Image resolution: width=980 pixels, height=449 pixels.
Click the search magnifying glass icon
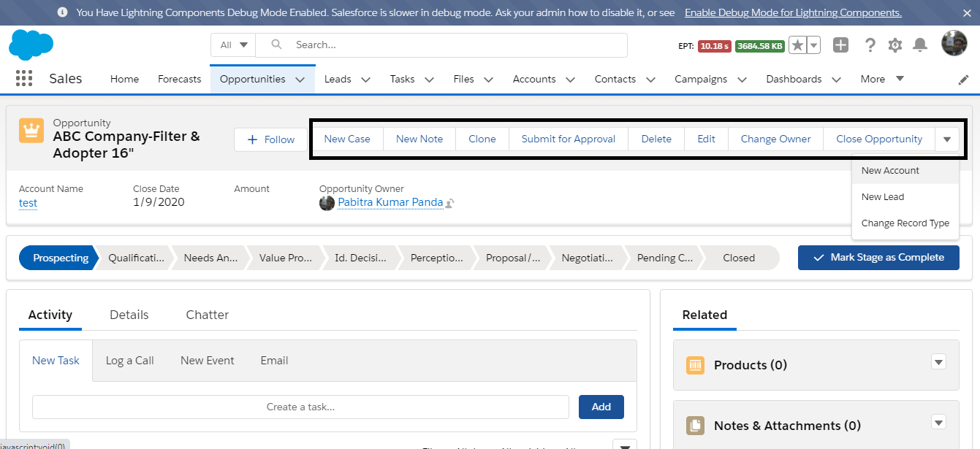(x=275, y=45)
